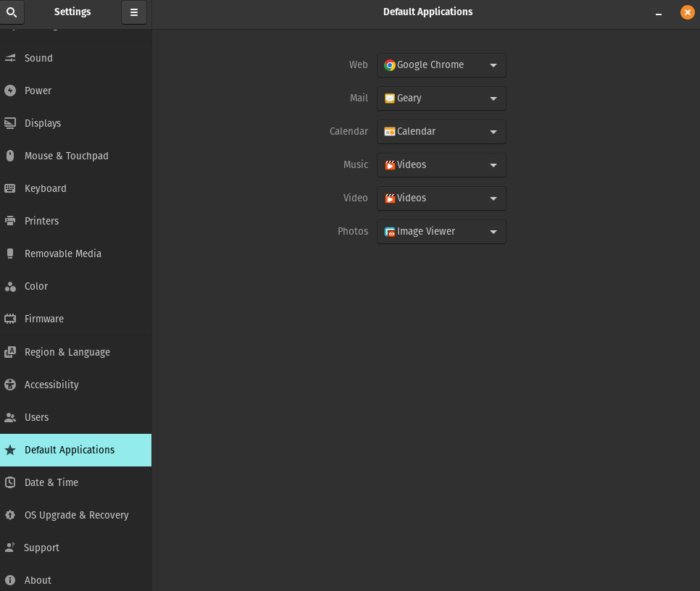Screen dimensions: 700x591
Task: Select the Displays monitor icon
Action: (x=10, y=123)
